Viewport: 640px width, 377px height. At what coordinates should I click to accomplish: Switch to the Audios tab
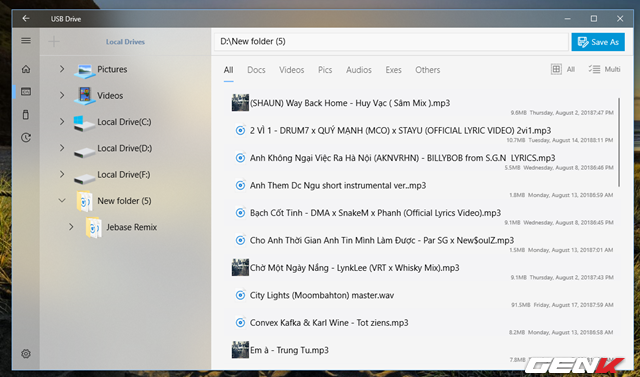click(359, 70)
